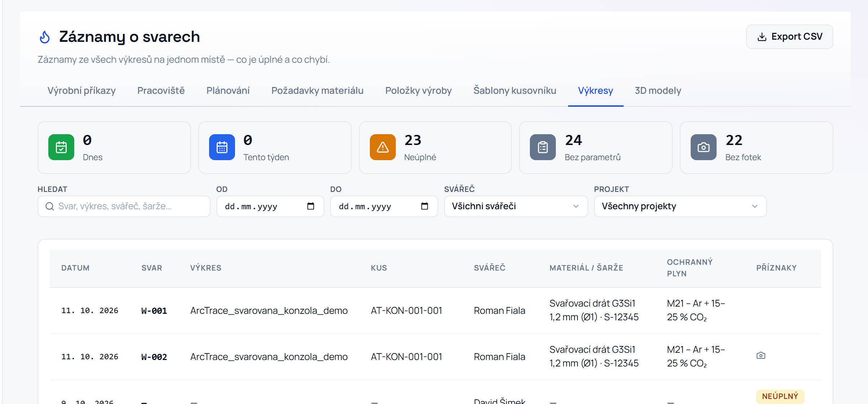Open the Položky výroby tab
Image resolution: width=868 pixels, height=404 pixels.
(418, 91)
